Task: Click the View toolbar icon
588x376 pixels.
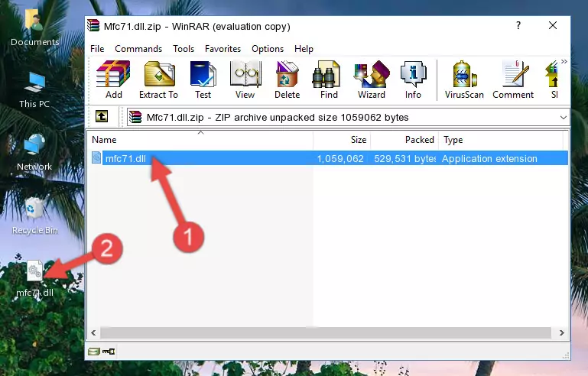Action: (x=245, y=79)
